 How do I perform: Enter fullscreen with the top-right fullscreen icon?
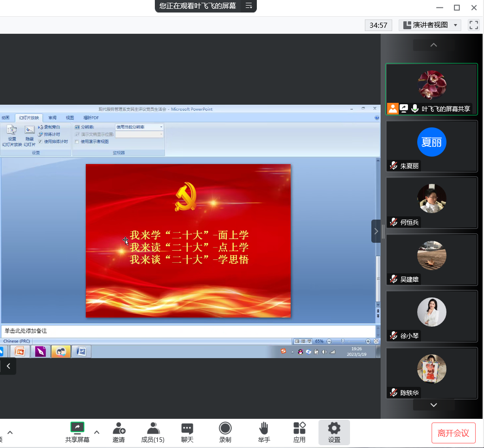(x=473, y=25)
